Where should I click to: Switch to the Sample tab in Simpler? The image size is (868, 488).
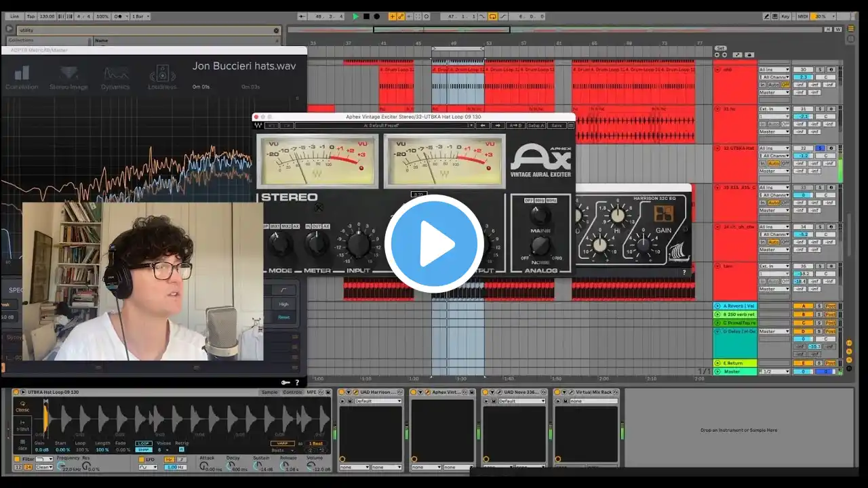coord(269,392)
